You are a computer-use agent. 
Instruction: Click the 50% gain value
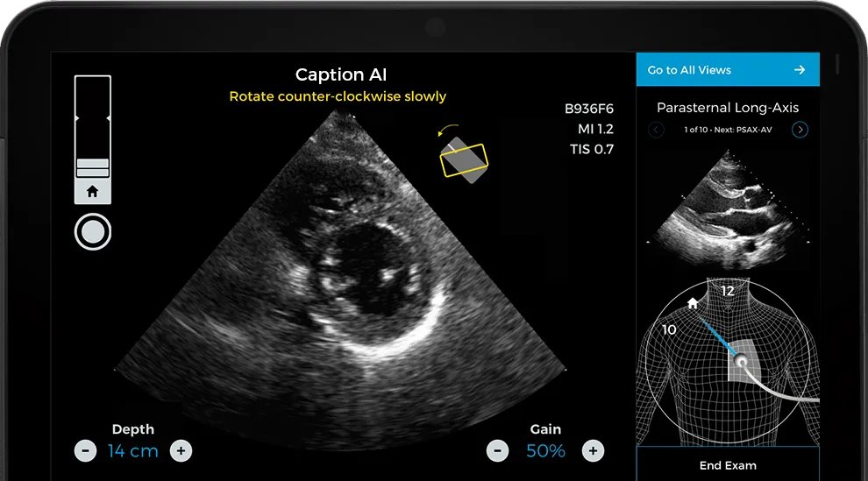(x=545, y=451)
